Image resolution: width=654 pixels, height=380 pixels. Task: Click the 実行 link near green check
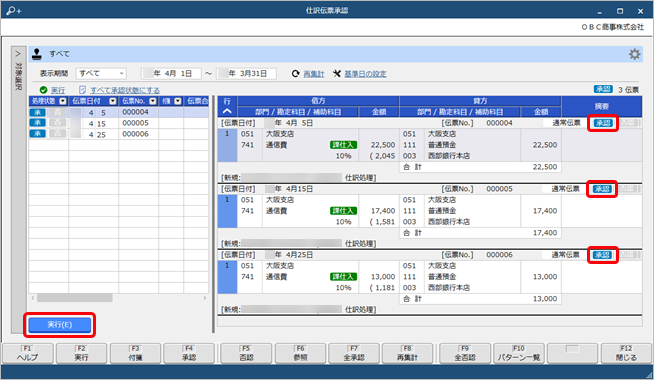pos(58,90)
